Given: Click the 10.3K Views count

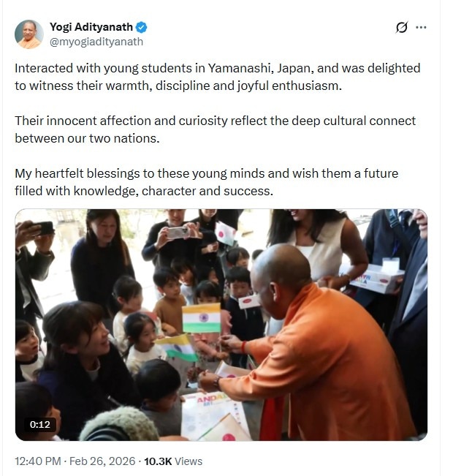Looking at the screenshot, I should (173, 461).
